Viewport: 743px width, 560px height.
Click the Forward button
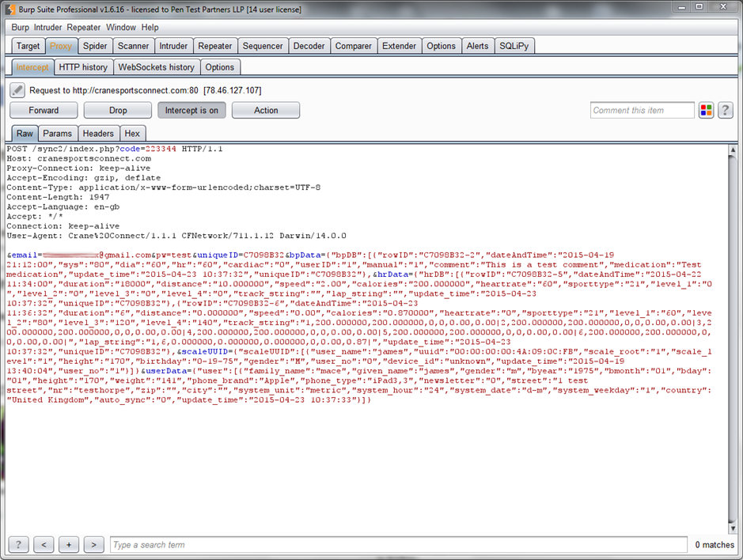click(x=44, y=111)
